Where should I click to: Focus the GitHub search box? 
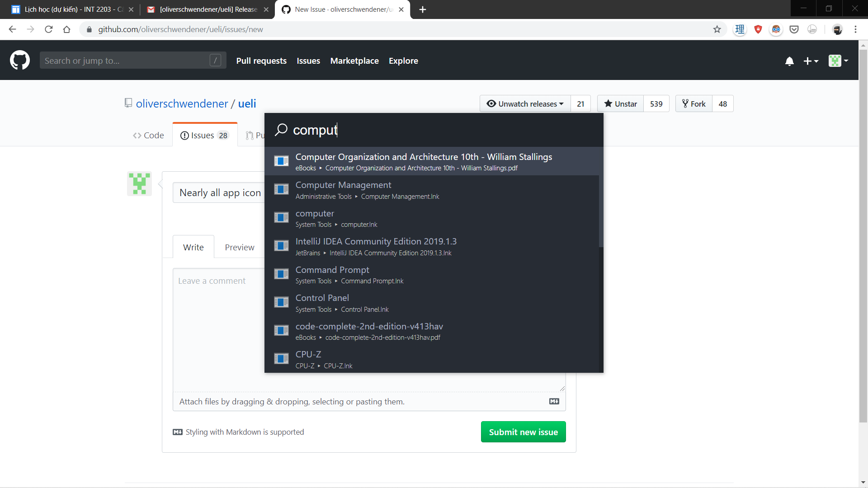(133, 60)
